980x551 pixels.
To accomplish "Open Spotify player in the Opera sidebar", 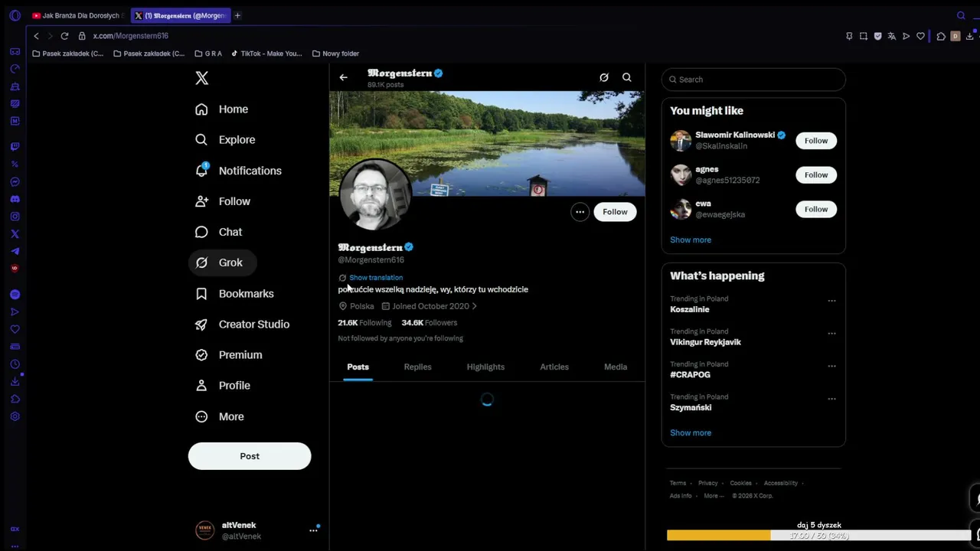I will coord(15,295).
